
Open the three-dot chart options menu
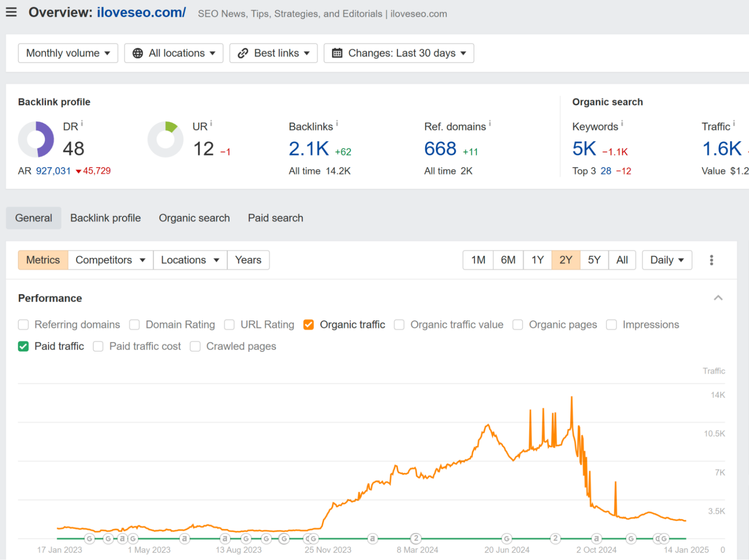pyautogui.click(x=712, y=260)
